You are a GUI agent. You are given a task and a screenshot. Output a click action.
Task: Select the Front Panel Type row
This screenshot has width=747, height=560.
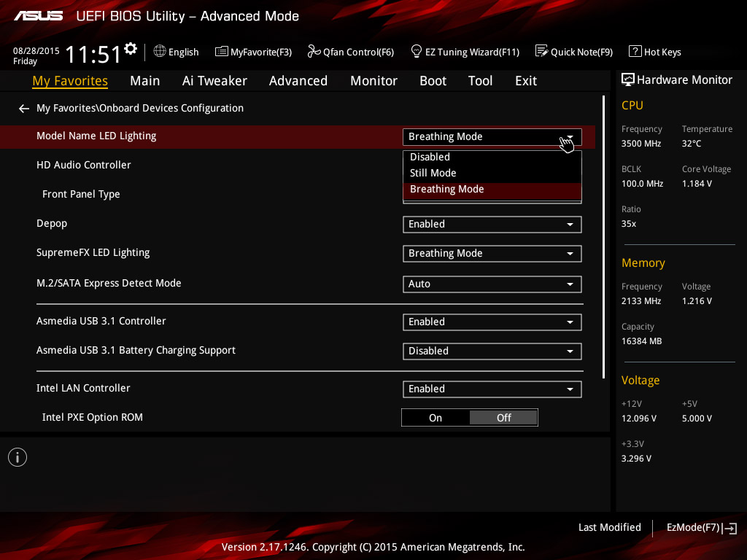pos(298,194)
